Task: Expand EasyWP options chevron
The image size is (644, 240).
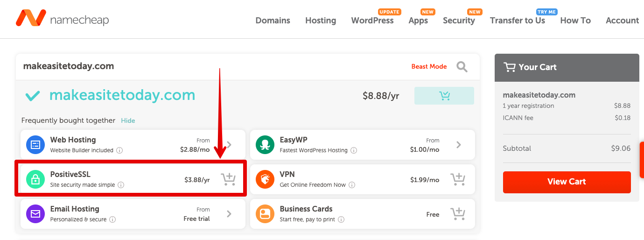Action: tap(459, 145)
